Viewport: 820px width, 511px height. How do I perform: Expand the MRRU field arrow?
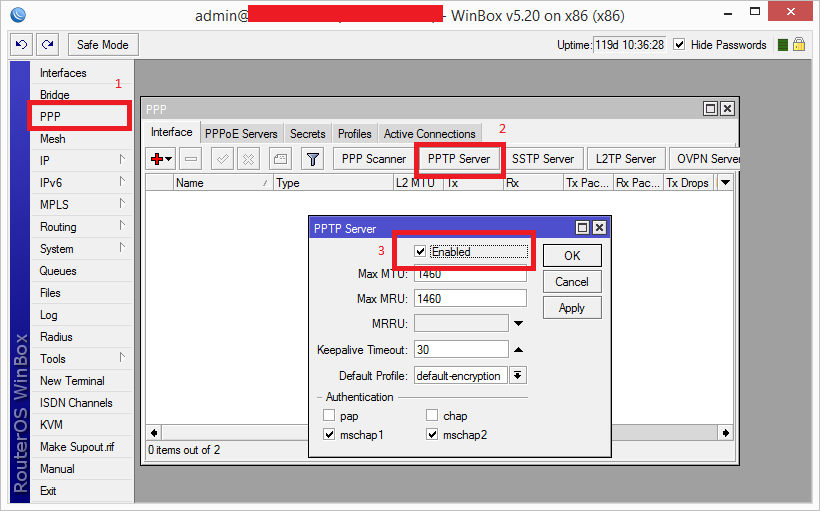(x=518, y=323)
